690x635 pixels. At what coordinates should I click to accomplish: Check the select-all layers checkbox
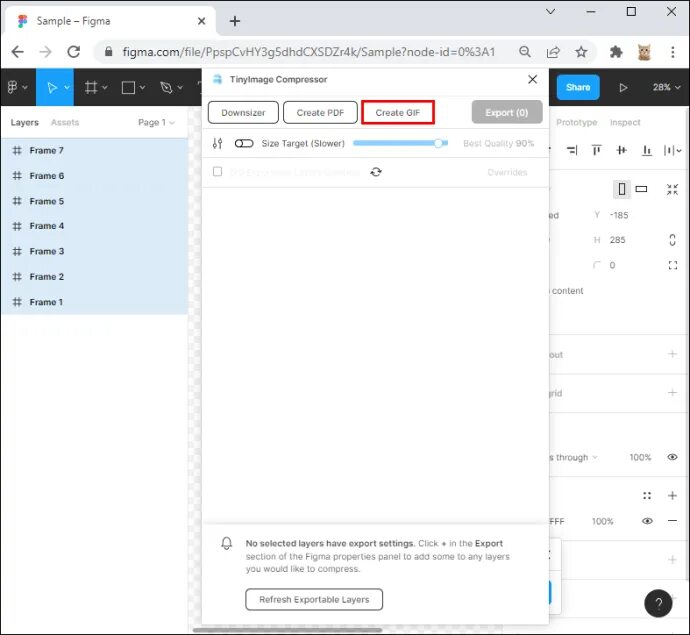click(217, 172)
